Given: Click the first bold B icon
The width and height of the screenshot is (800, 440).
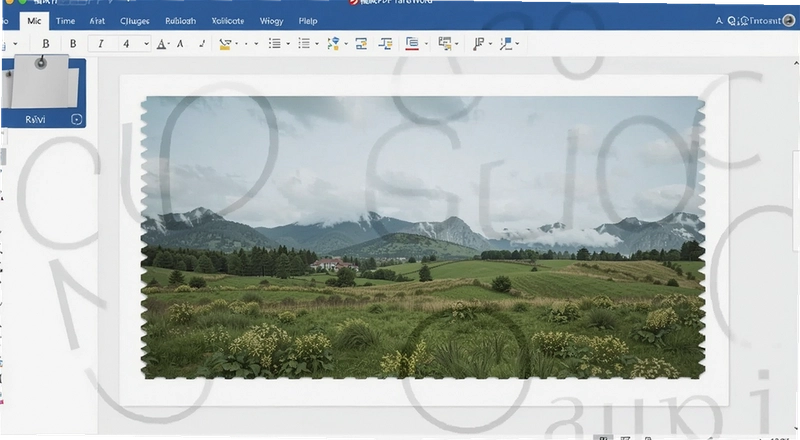Looking at the screenshot, I should point(45,44).
